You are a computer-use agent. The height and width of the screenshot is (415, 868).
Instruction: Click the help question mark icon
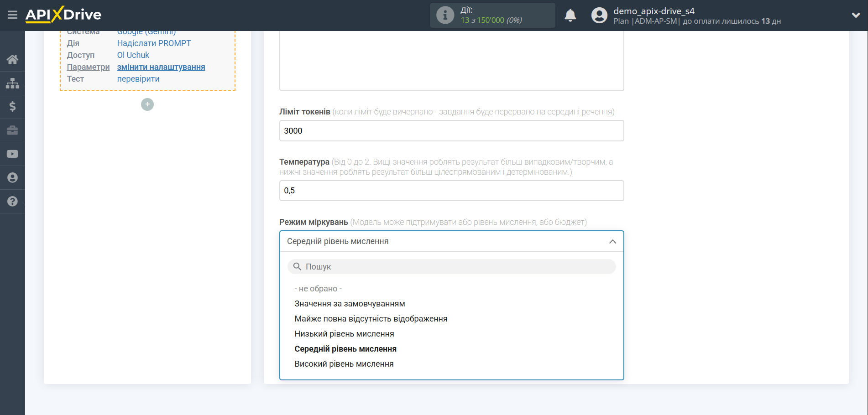(x=12, y=202)
